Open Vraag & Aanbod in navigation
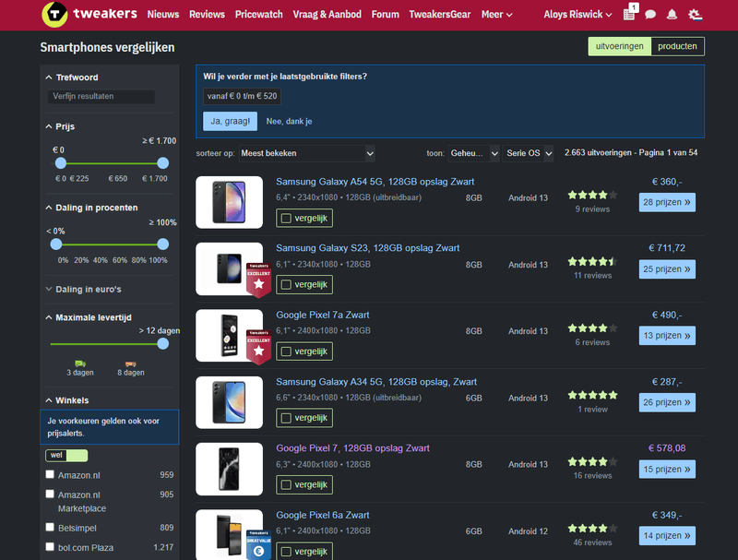738x560 pixels. pos(327,15)
